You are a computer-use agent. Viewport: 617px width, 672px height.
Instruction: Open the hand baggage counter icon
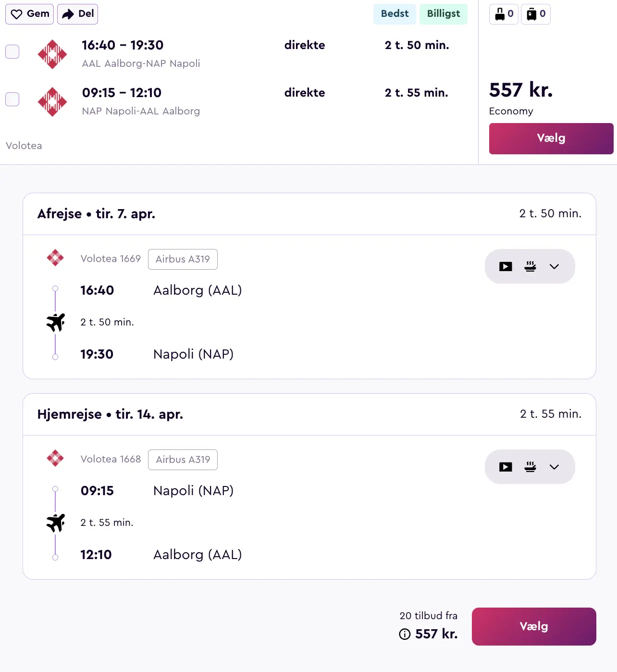point(500,14)
